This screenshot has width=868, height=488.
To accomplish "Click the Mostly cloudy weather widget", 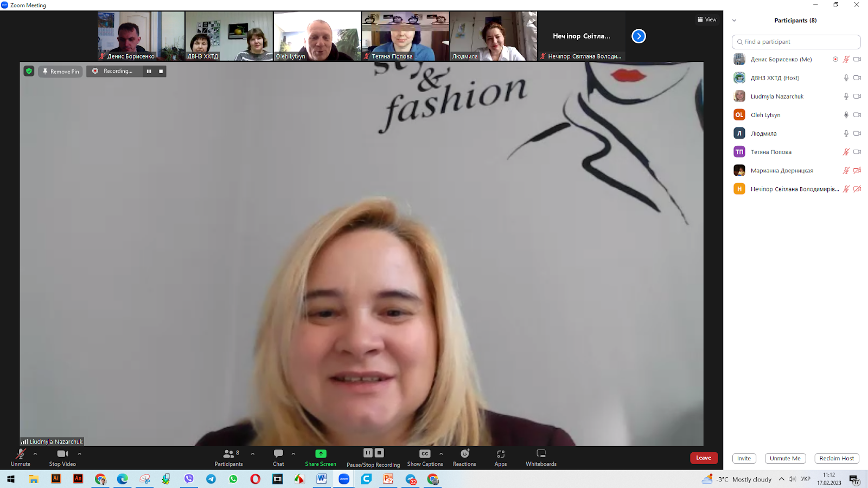I will tap(736, 479).
